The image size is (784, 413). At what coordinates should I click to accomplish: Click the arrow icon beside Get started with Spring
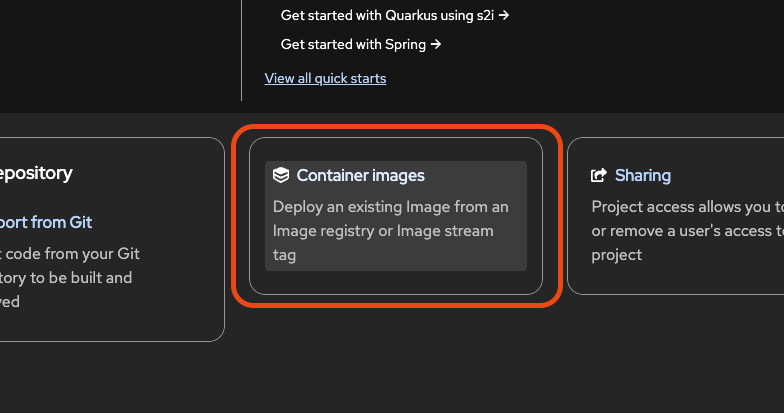click(436, 44)
